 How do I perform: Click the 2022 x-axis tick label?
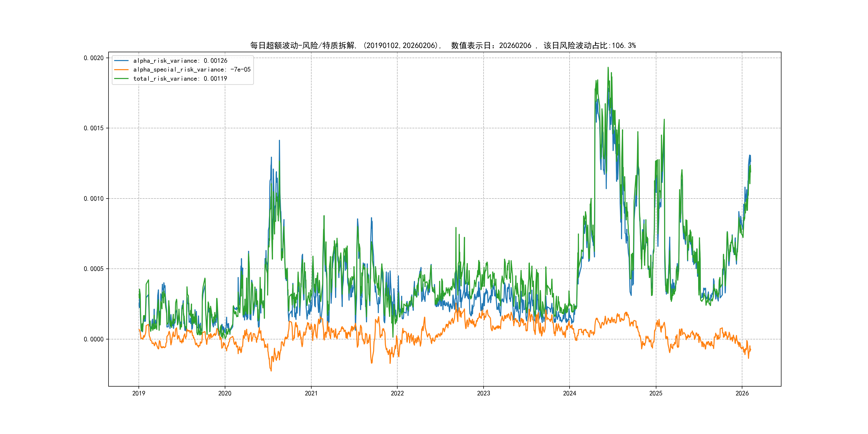(x=397, y=393)
